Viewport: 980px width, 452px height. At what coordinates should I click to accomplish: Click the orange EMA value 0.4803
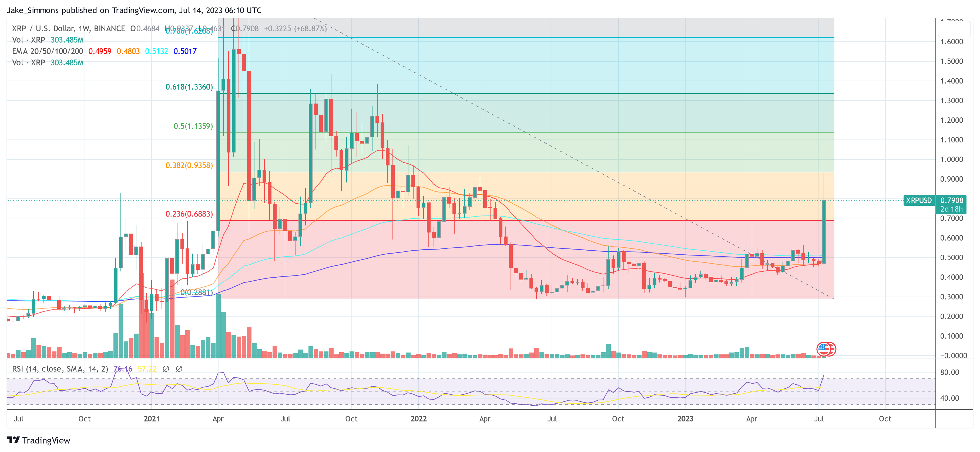[x=128, y=51]
